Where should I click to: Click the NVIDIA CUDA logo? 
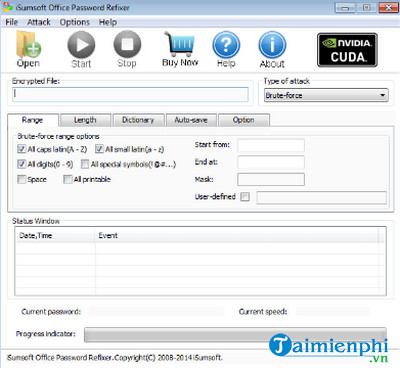(x=347, y=50)
